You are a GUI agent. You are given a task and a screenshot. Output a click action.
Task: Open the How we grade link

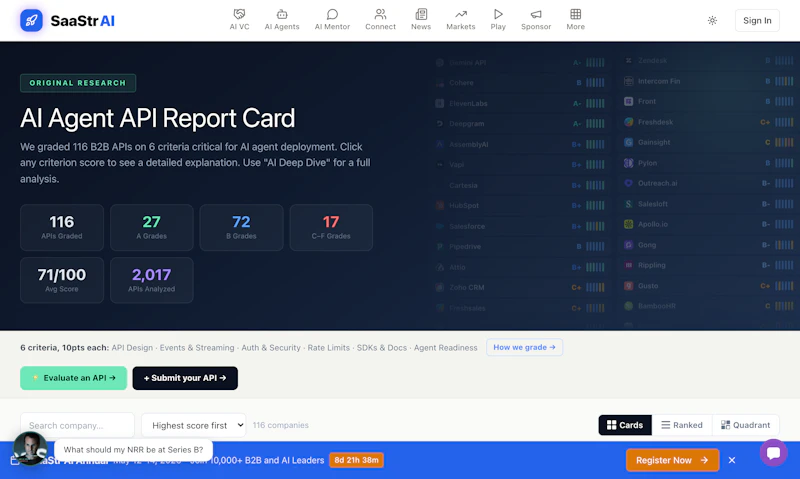point(524,347)
